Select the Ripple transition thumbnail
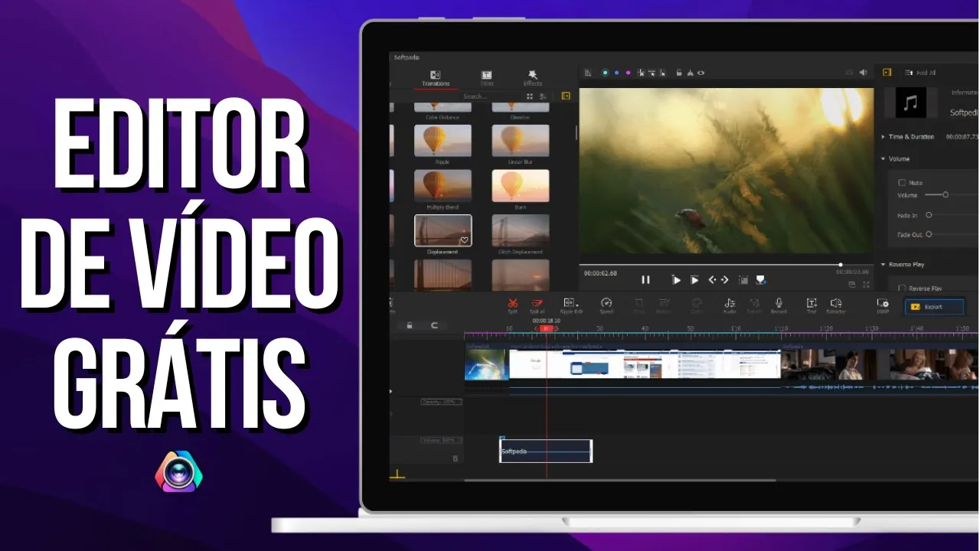The width and height of the screenshot is (980, 551). 443,140
